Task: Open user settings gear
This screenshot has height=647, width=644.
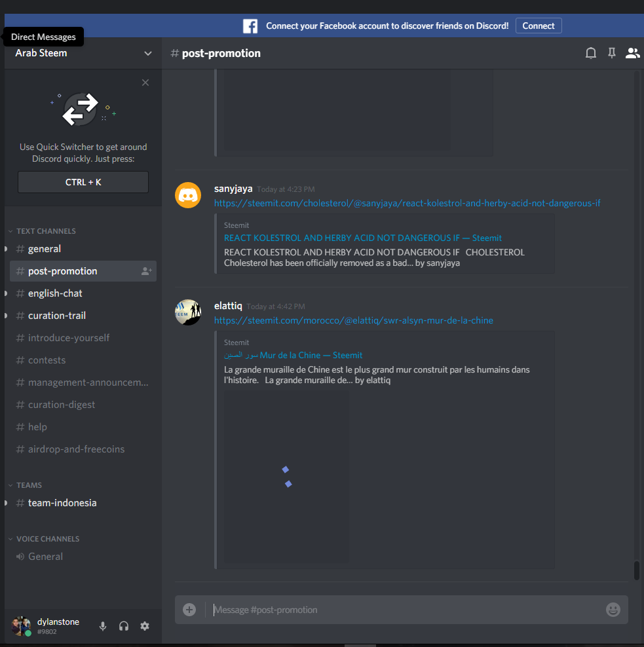Action: click(x=145, y=626)
